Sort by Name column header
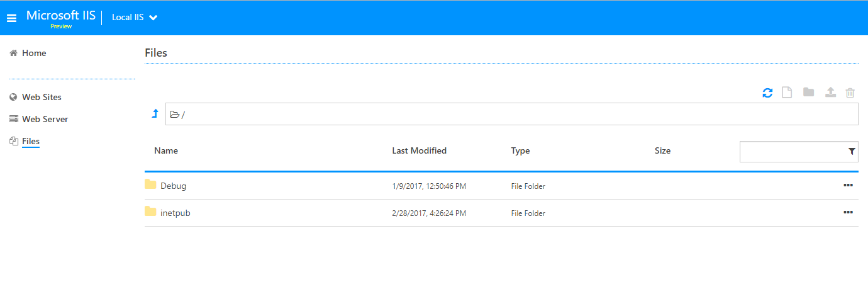The width and height of the screenshot is (868, 294). tap(166, 151)
